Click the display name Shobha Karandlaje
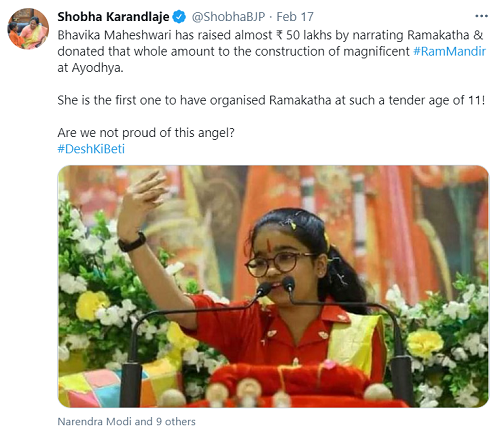Image resolution: width=500 pixels, height=432 pixels. tap(113, 17)
